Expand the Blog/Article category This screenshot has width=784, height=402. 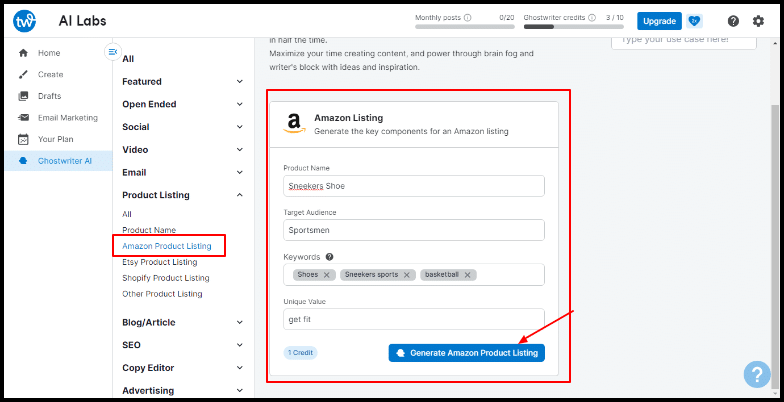coord(240,322)
